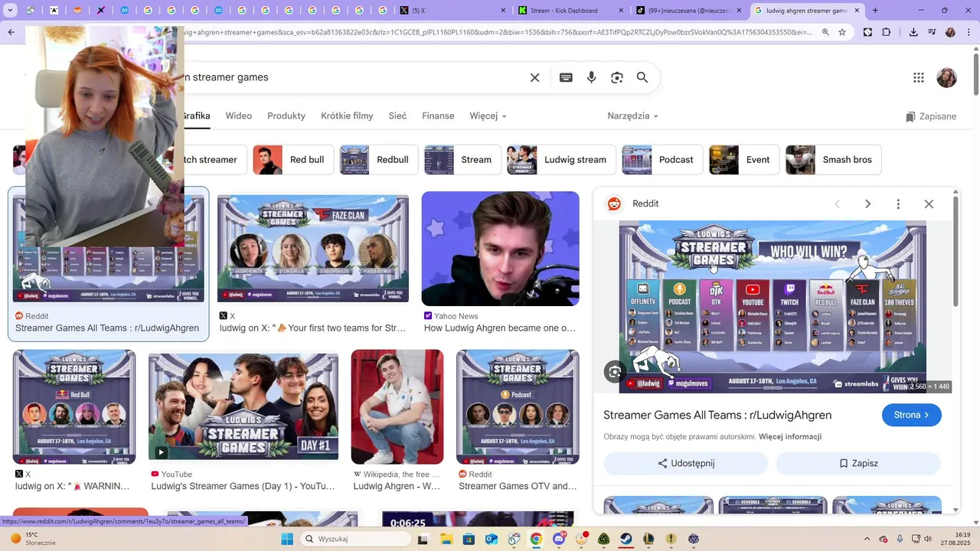Close the Reddit image preview panel
980x551 pixels.
(x=929, y=204)
